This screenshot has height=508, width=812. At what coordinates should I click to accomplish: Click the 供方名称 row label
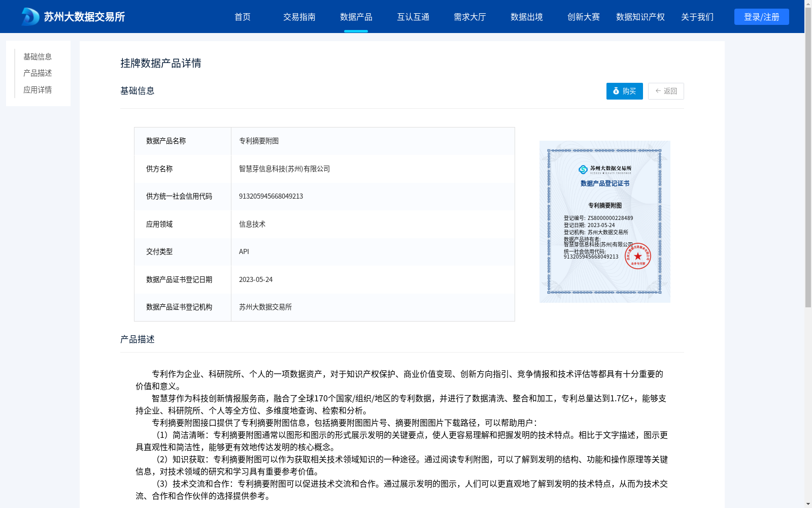pyautogui.click(x=159, y=169)
